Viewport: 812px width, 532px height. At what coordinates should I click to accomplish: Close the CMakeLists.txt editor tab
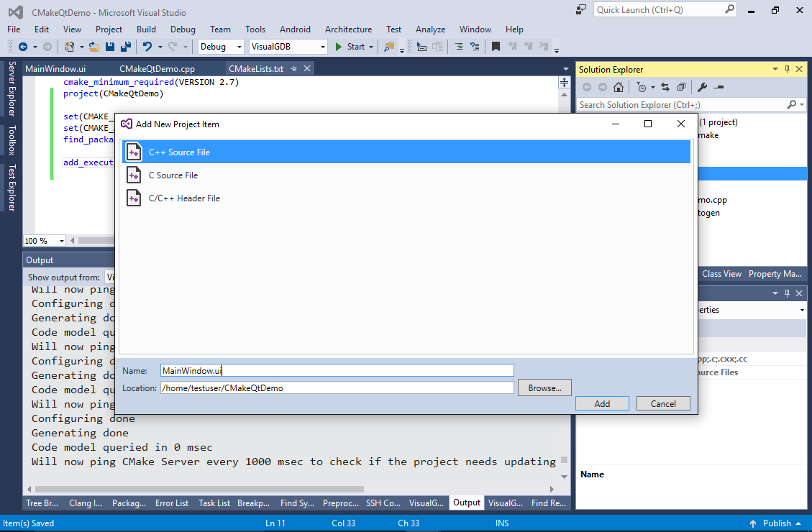coord(307,68)
